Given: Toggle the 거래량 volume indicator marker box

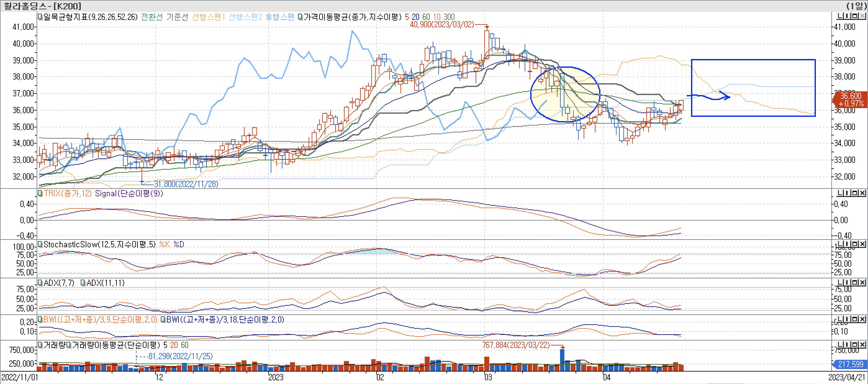Looking at the screenshot, I should pyautogui.click(x=40, y=345).
